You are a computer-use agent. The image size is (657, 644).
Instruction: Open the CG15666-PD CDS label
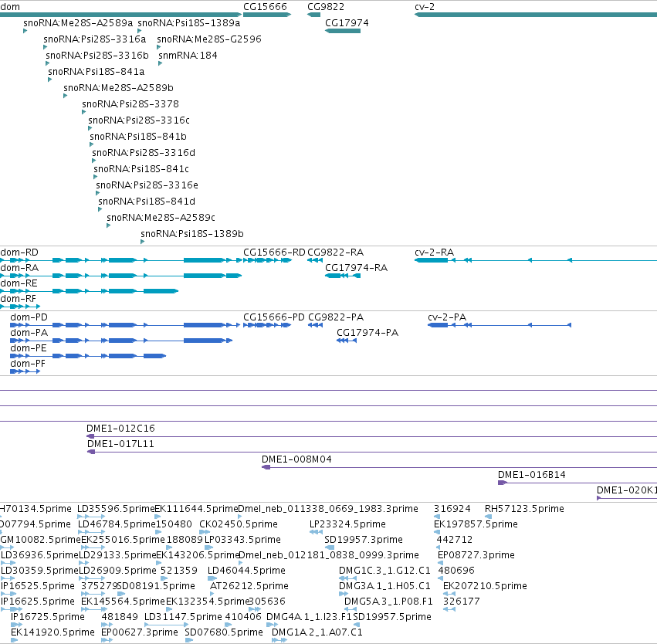coord(274,317)
